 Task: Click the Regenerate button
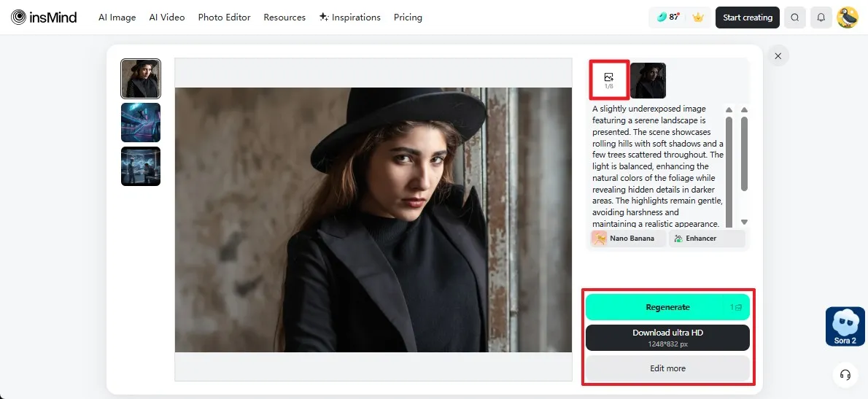tap(667, 307)
